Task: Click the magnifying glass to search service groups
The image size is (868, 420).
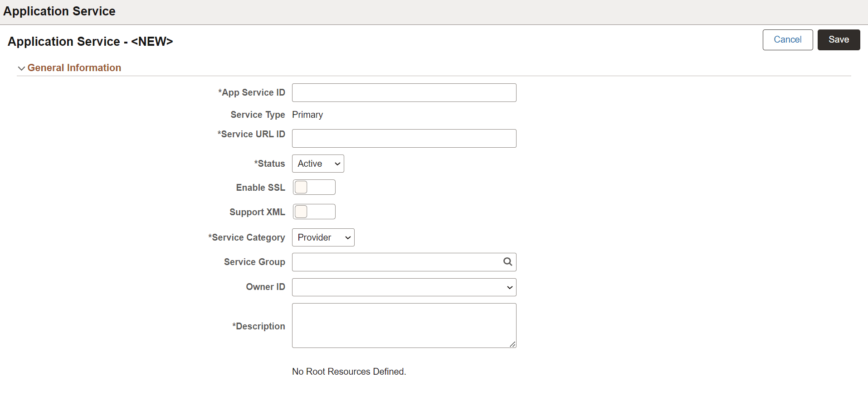Action: [x=507, y=262]
